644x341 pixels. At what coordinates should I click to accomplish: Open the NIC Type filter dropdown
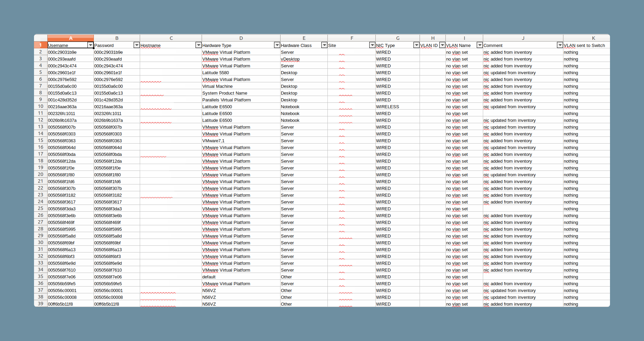416,45
